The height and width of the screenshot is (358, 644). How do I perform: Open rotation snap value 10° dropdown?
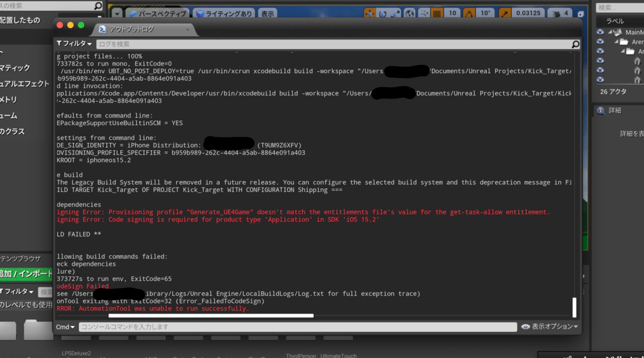click(485, 13)
